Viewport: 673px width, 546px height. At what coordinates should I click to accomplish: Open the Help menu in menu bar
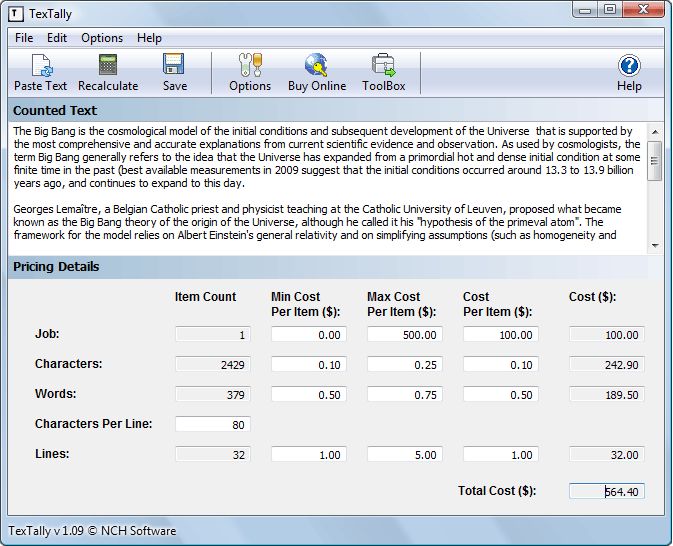(149, 38)
